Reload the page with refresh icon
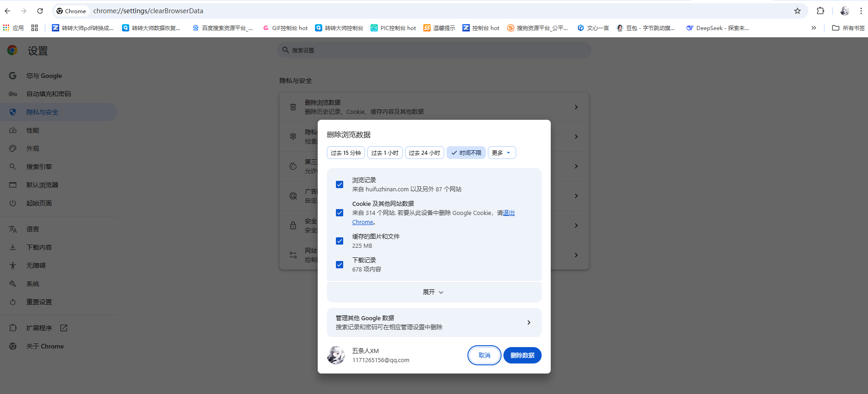The width and height of the screenshot is (868, 394). tap(40, 11)
